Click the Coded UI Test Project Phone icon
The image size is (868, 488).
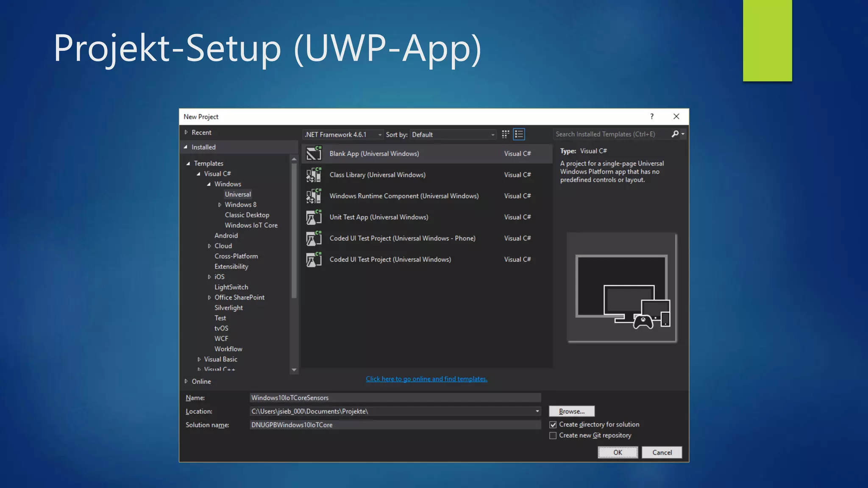(314, 238)
